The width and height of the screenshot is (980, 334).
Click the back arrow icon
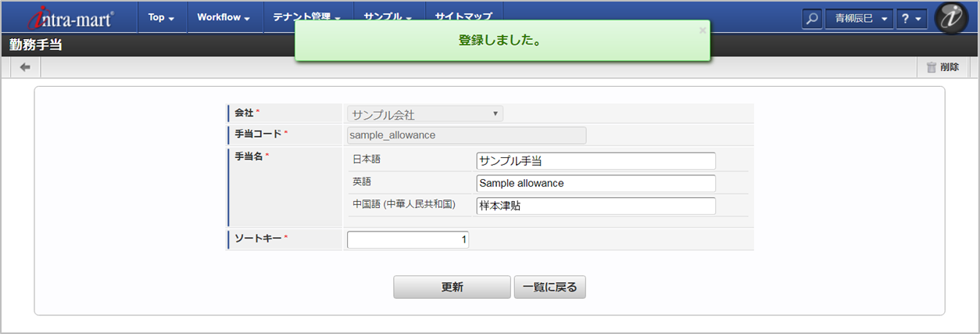click(25, 67)
